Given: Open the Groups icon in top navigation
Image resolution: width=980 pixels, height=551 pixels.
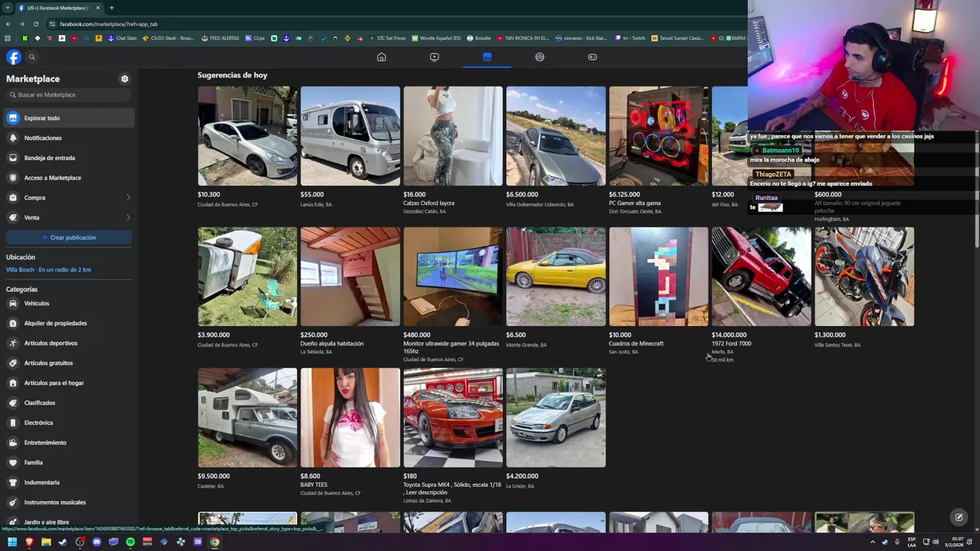Looking at the screenshot, I should (x=540, y=57).
